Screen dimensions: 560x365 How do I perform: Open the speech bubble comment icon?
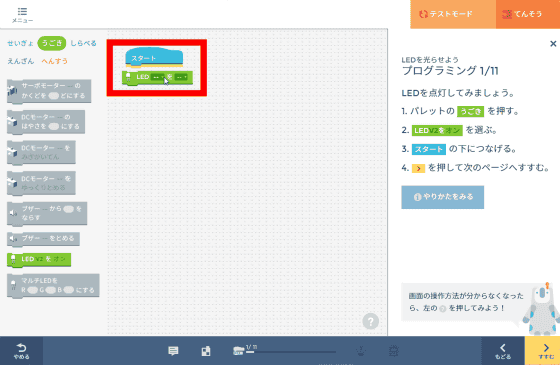coord(173,351)
